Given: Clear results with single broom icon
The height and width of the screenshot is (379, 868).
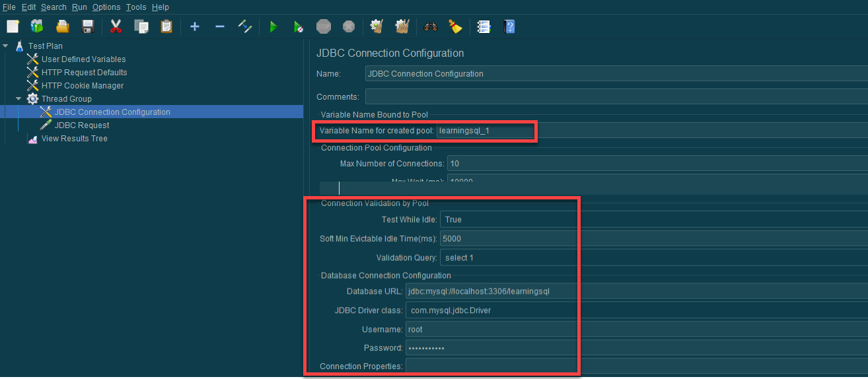Looking at the screenshot, I should click(377, 26).
